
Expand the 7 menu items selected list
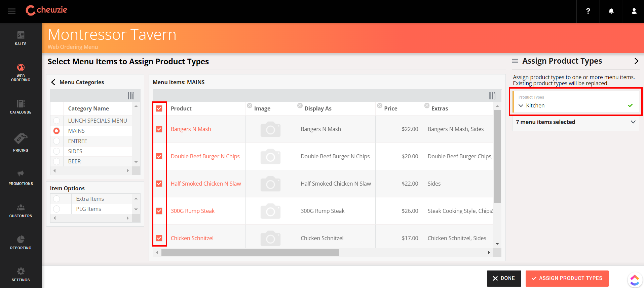pyautogui.click(x=633, y=122)
